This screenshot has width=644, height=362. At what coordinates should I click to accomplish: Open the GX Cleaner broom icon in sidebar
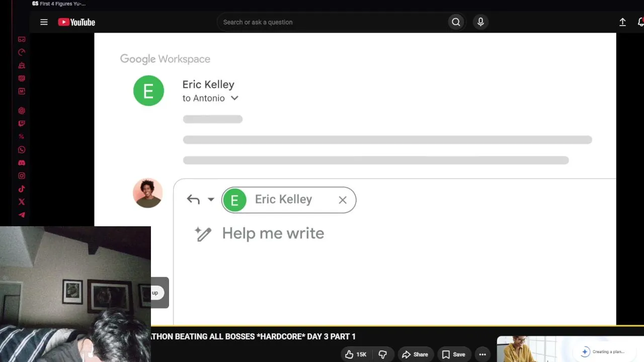(x=22, y=65)
